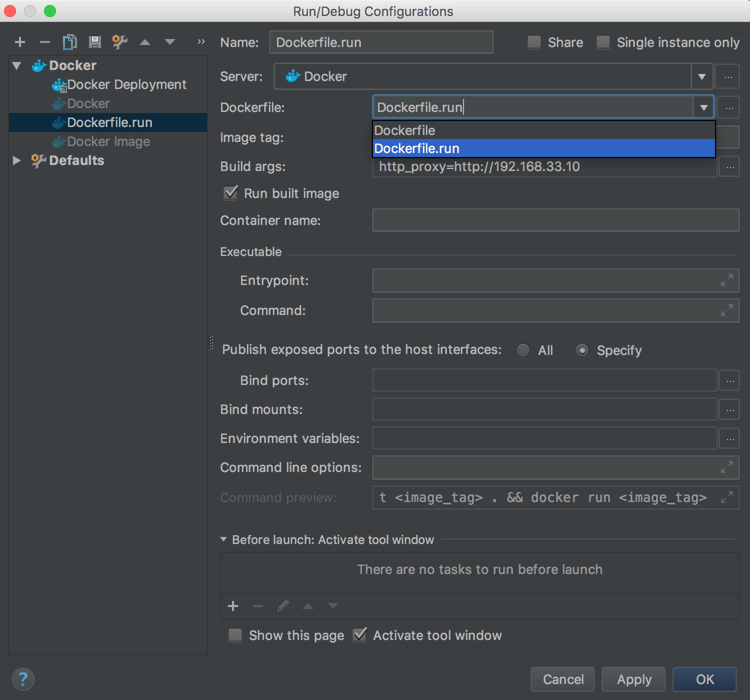750x700 pixels.
Task: Expand the Defaults tree node
Action: 16,160
